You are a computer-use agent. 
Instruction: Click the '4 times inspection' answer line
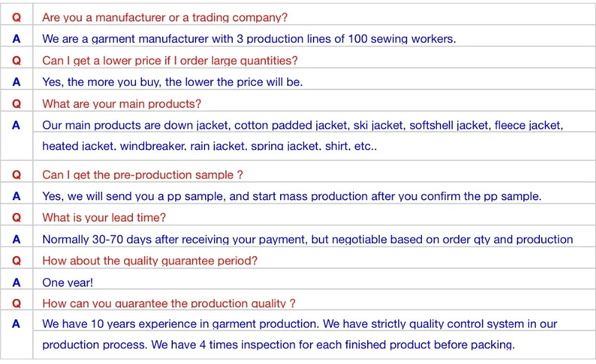click(x=278, y=344)
